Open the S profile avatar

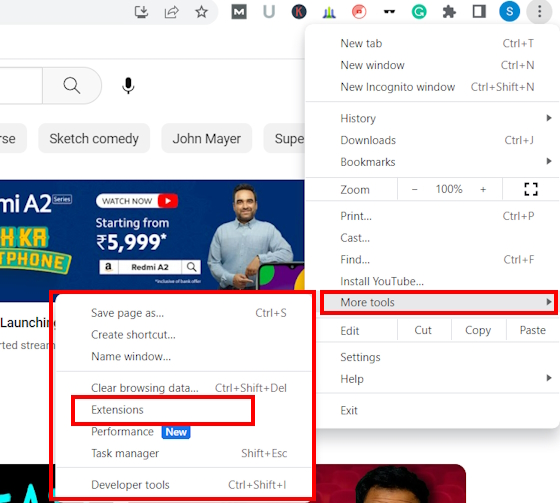509,11
